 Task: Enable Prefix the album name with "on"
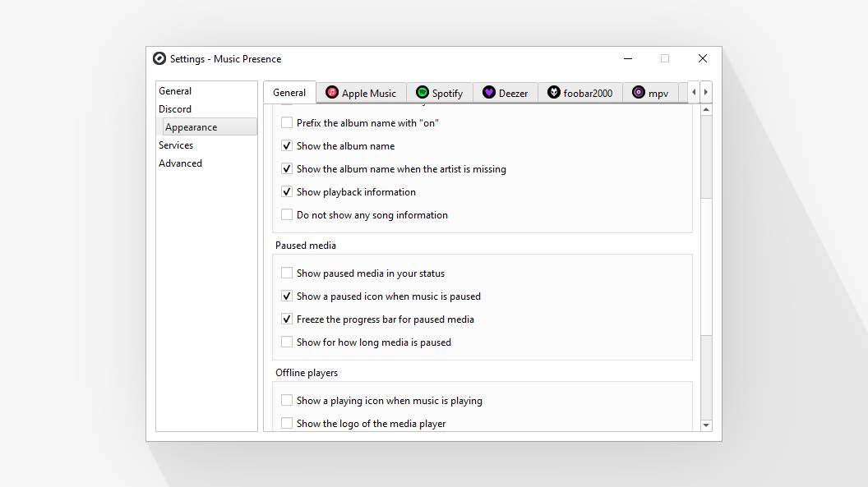click(287, 123)
